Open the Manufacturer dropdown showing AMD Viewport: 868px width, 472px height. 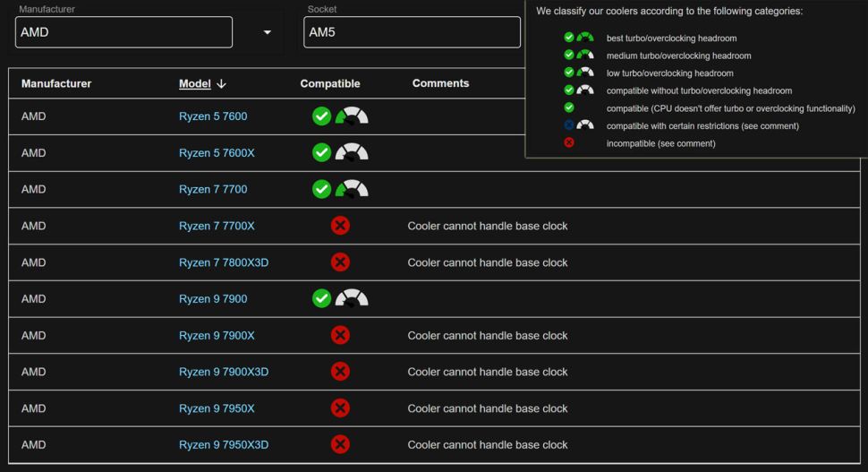(124, 32)
